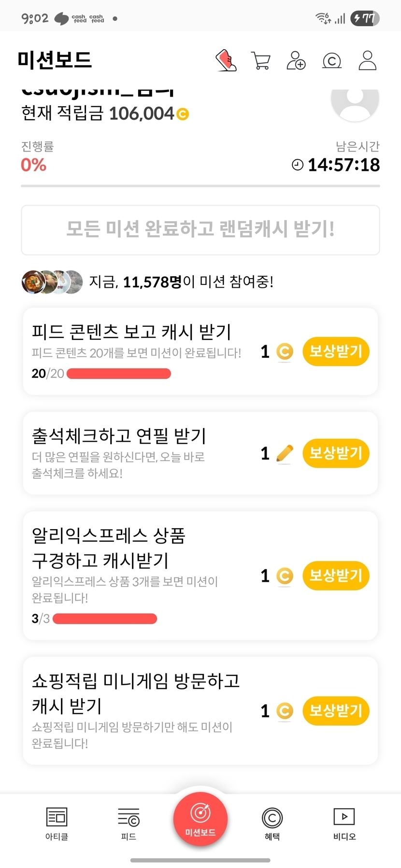Screen dimensions: 401x868
Task: Claim reward for 쇼핑적립 미니게임 mission
Action: (336, 711)
